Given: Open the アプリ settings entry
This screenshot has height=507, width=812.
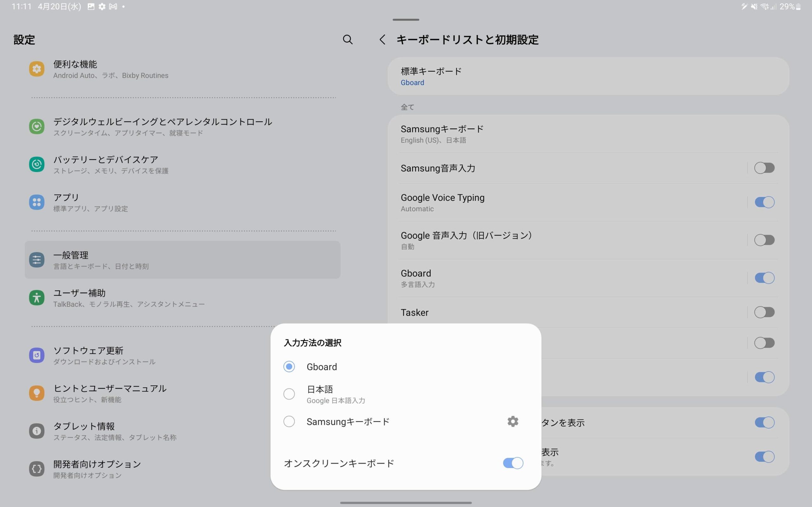Looking at the screenshot, I should [x=183, y=202].
